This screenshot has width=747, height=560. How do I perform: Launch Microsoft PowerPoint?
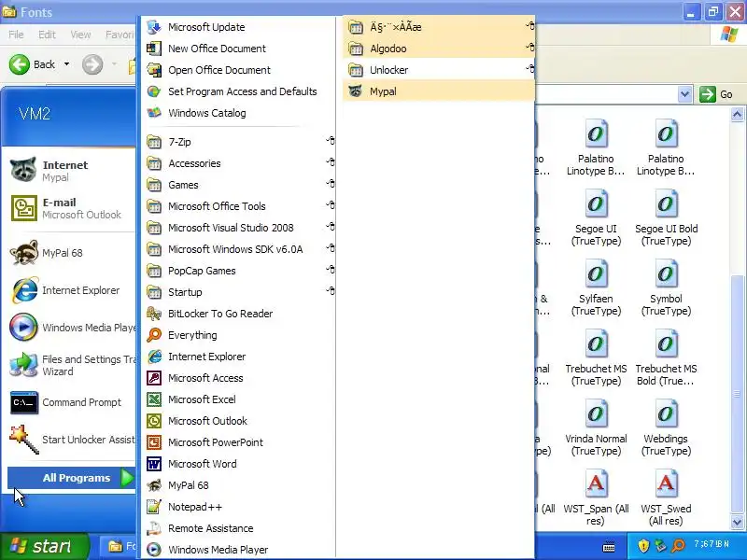(239, 441)
